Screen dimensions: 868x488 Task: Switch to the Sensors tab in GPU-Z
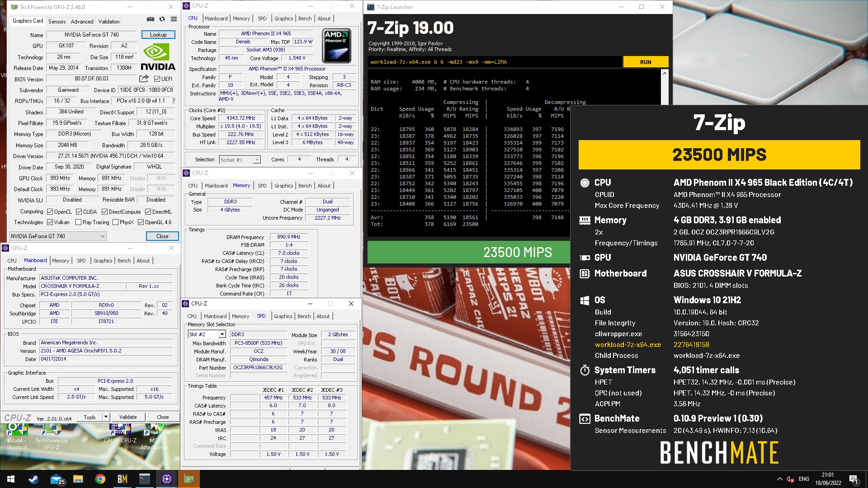[57, 21]
